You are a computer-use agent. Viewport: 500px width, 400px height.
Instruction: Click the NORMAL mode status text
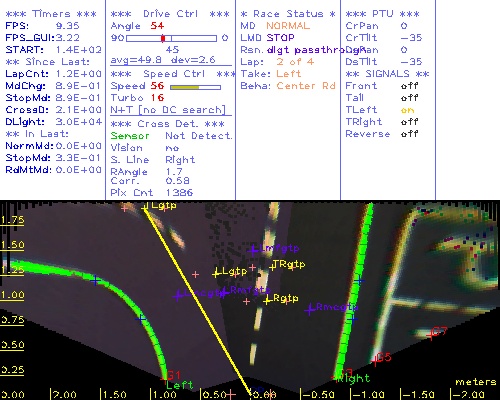click(x=288, y=26)
